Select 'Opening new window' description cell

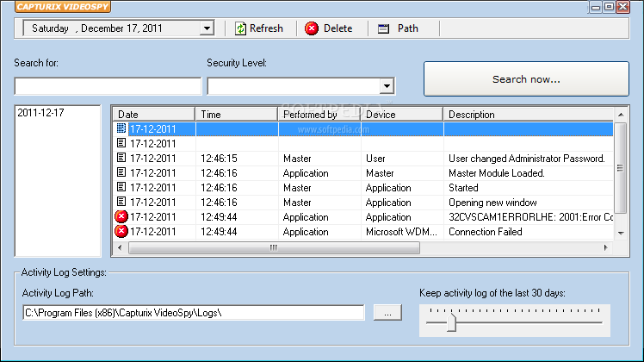pos(492,203)
